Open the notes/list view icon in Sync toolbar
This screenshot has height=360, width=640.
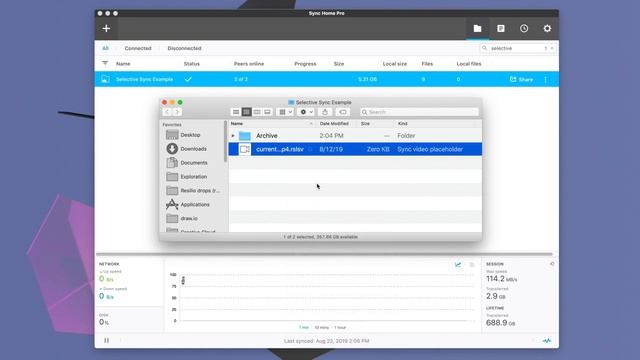click(501, 29)
